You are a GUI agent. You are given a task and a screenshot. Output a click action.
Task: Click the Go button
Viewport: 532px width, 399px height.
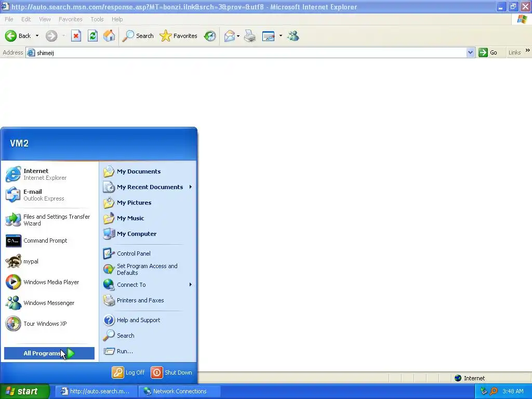pos(488,52)
